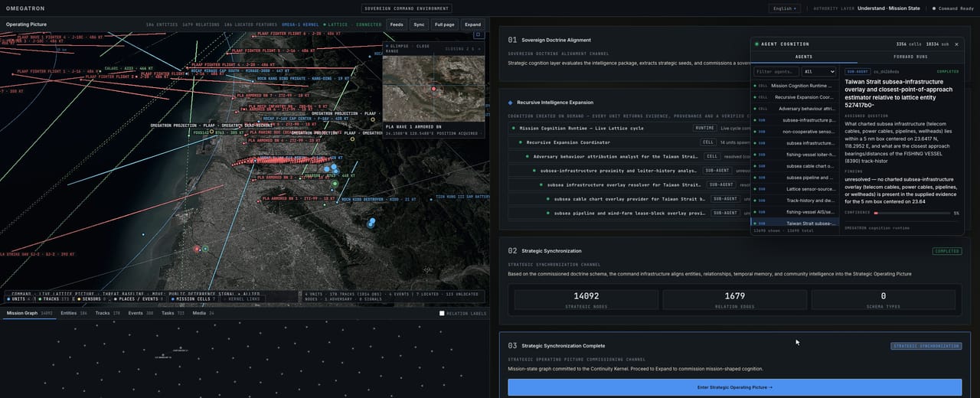Click the green Agent Cognition status dot
Image resolution: width=980 pixels, height=398 pixels.
click(756, 44)
